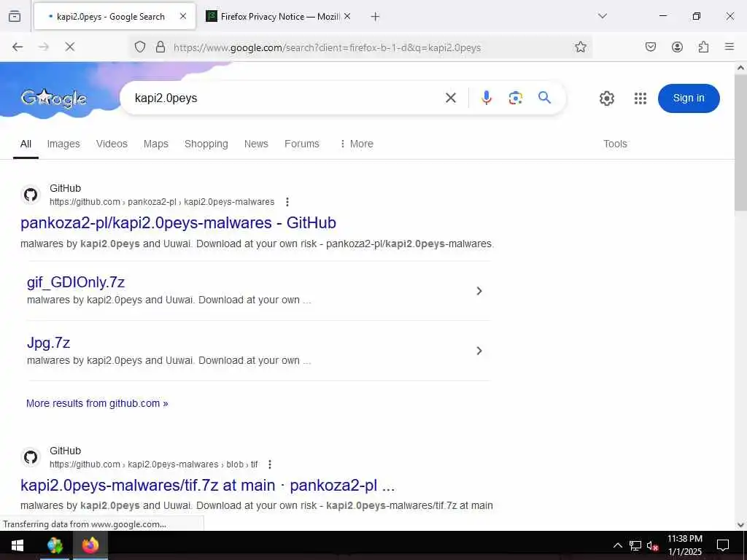Open Jpg.7z result link
747x560 pixels.
point(49,343)
